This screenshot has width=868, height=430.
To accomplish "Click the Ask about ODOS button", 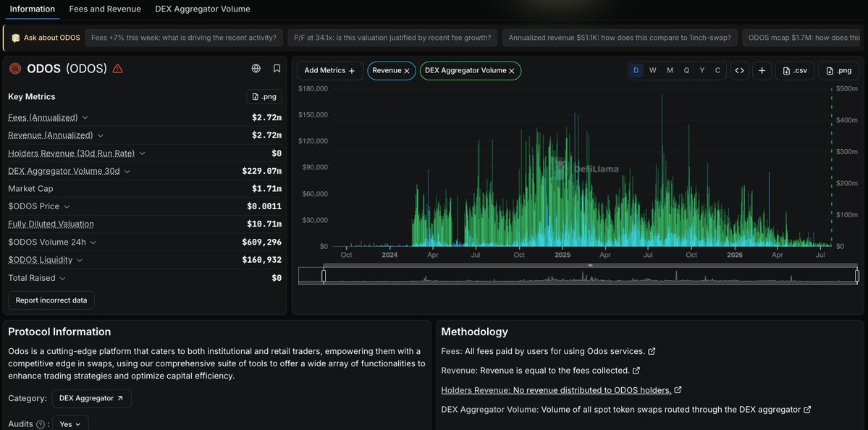I will [x=46, y=38].
